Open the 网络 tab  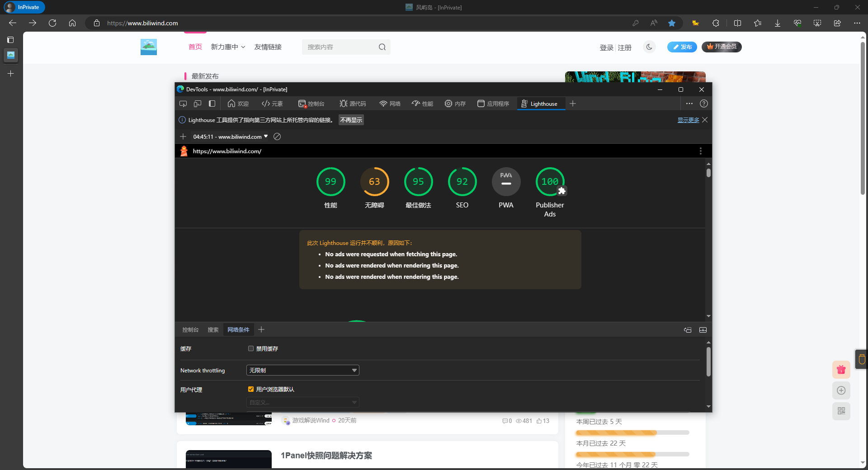[390, 103]
